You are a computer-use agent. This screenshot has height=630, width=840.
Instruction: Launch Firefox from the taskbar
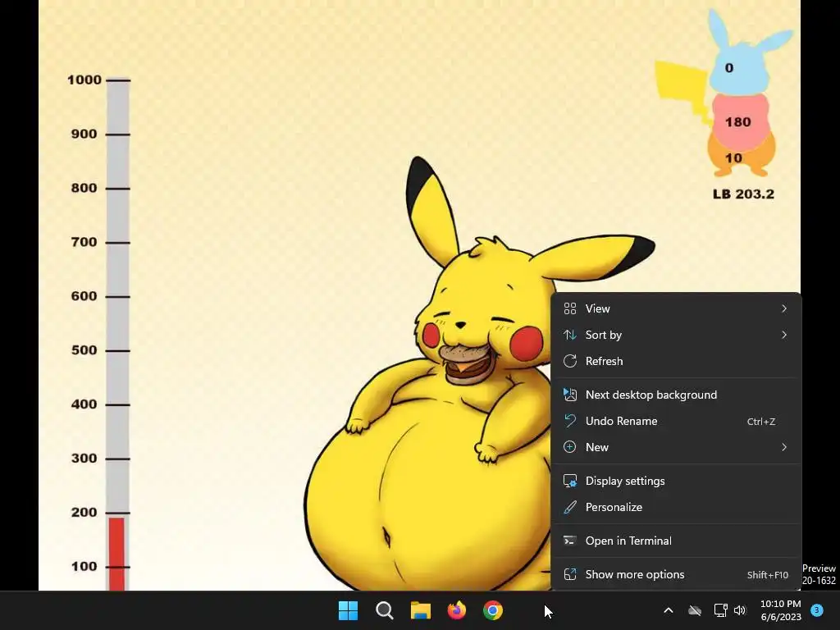pyautogui.click(x=456, y=610)
